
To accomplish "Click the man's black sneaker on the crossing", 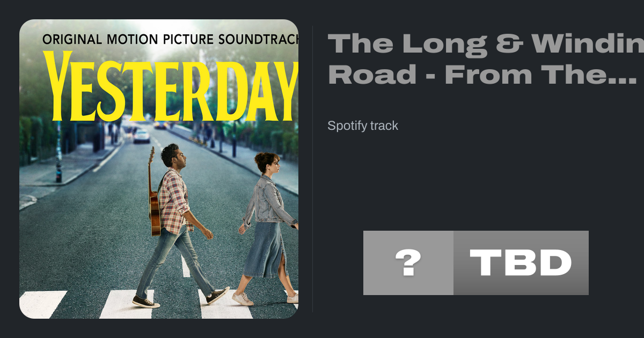I will 145,303.
